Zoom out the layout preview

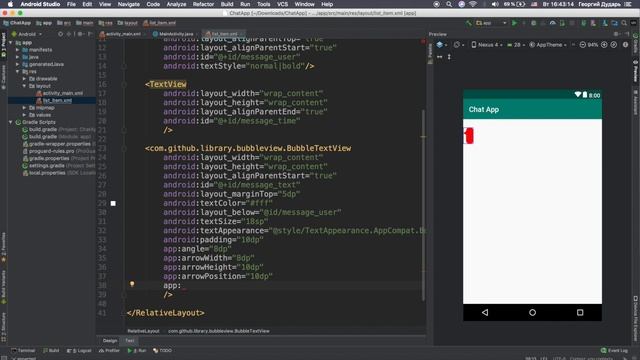[x=582, y=45]
